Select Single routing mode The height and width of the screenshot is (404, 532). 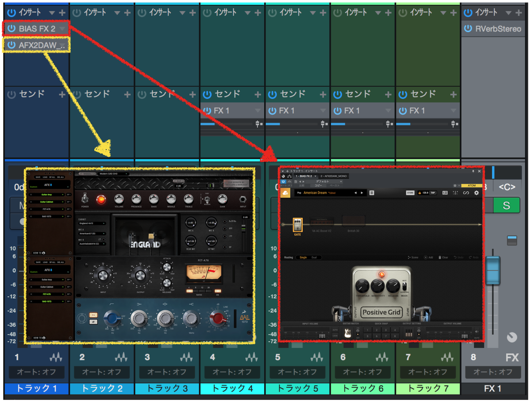click(303, 257)
